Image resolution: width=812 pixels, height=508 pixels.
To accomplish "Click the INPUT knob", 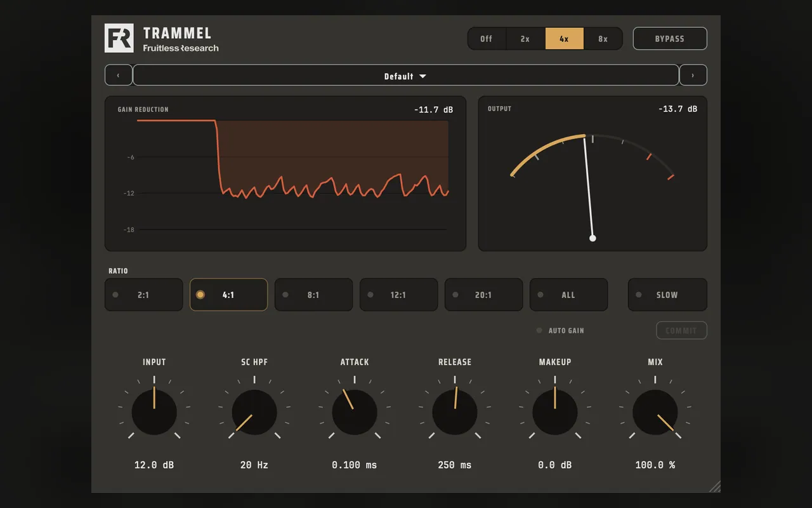I will tap(154, 412).
